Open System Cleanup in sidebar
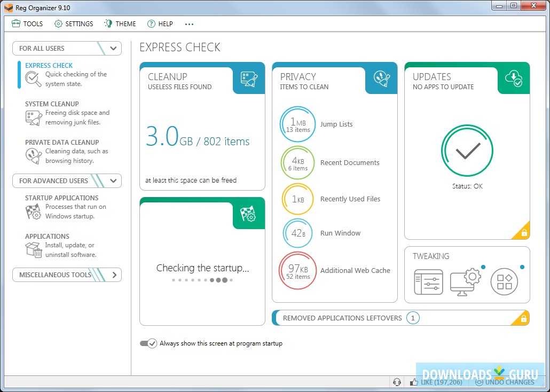Image resolution: width=550 pixels, height=392 pixels. [52, 104]
